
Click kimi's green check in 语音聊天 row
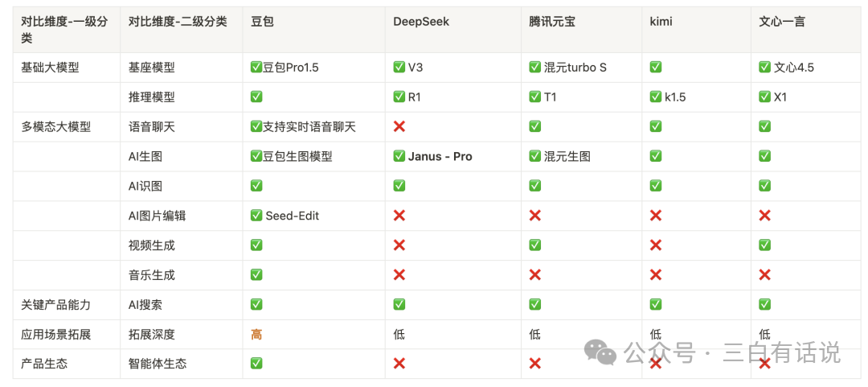(x=656, y=126)
